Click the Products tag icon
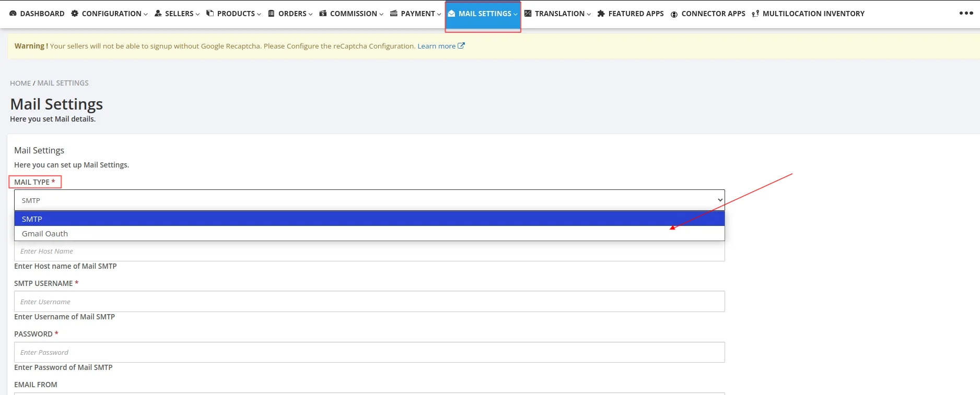 click(x=210, y=14)
